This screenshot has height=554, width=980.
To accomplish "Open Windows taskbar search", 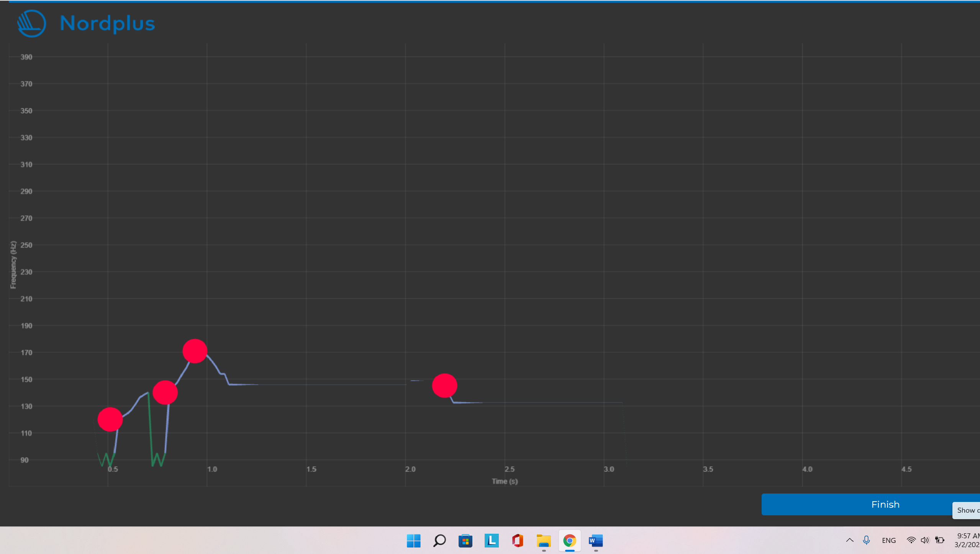I will click(x=439, y=541).
